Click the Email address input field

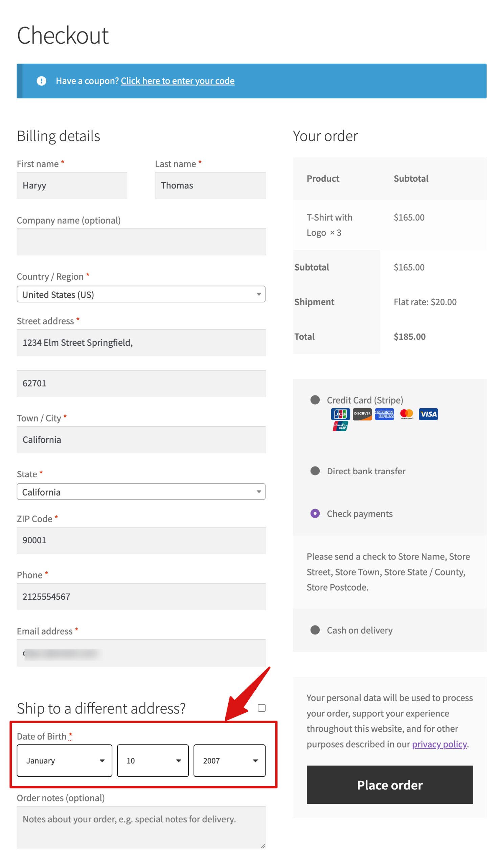[x=141, y=653]
